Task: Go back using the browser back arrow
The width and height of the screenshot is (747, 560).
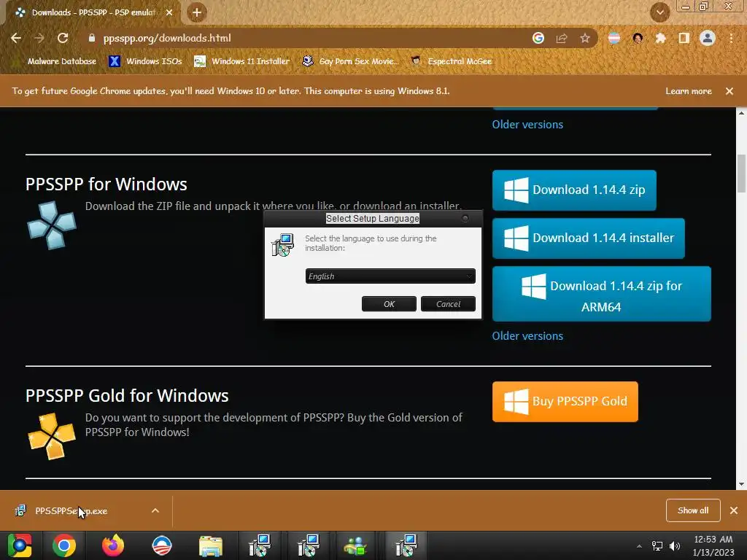Action: coord(16,38)
